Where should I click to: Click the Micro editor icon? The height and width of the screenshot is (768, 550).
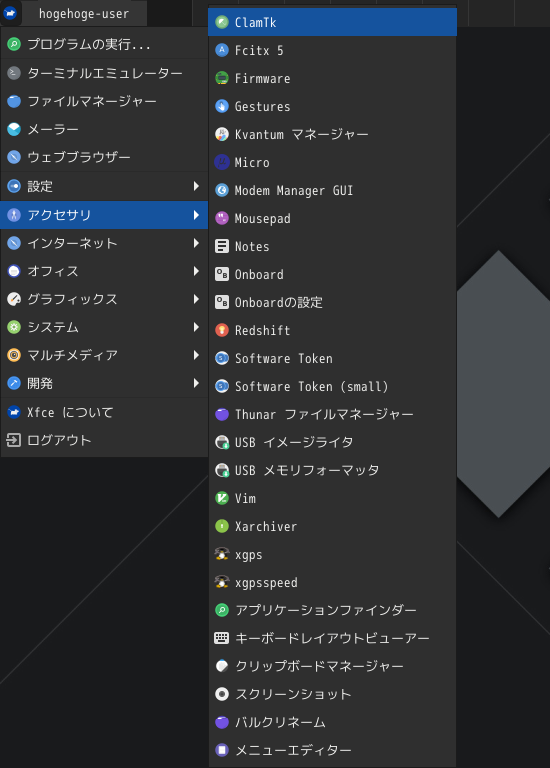(x=222, y=162)
